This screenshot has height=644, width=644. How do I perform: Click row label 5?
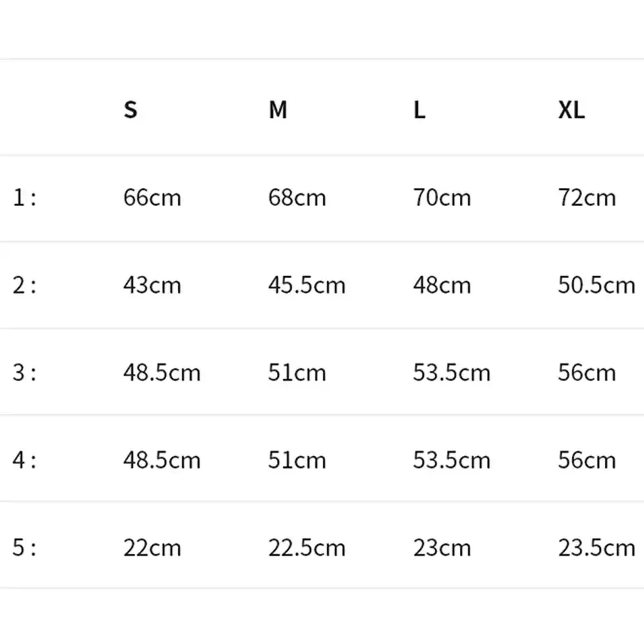24,547
